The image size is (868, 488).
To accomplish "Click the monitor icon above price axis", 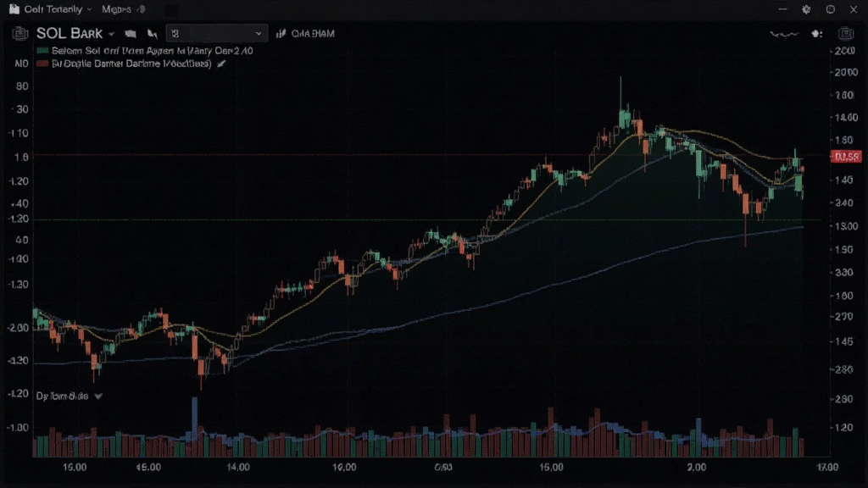I will pyautogui.click(x=846, y=34).
